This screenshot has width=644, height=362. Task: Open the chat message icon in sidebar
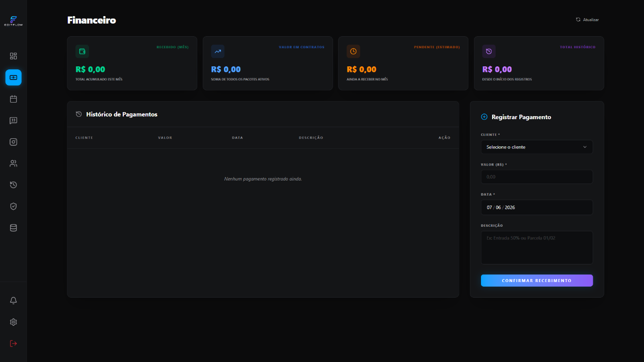point(14,121)
